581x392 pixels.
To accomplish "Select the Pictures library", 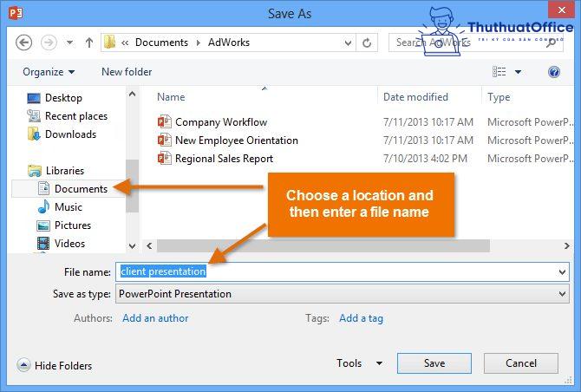I will 73,225.
